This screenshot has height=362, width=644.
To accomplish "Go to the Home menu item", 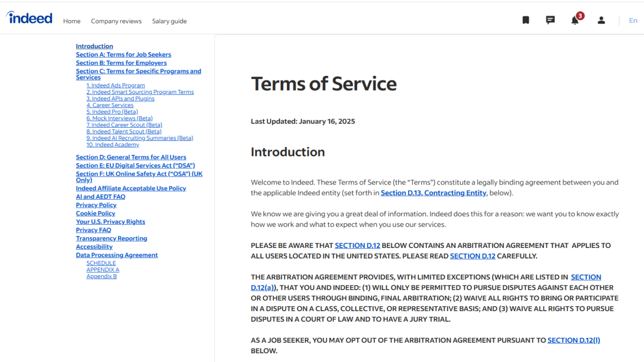I will point(71,21).
